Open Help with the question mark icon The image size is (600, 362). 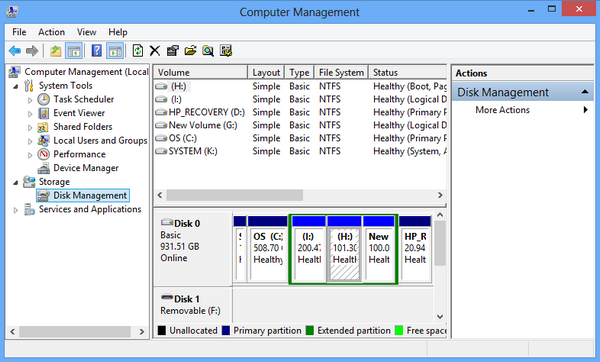click(96, 51)
